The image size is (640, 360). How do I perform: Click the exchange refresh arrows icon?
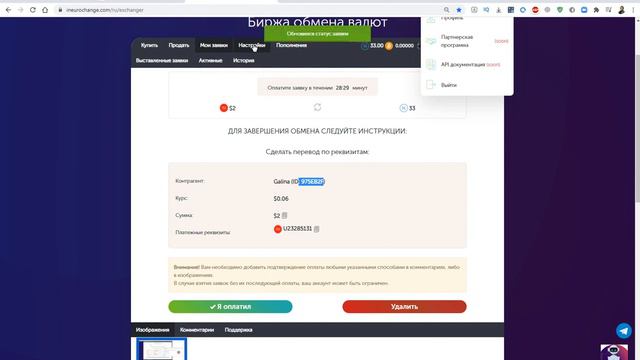pos(317,107)
